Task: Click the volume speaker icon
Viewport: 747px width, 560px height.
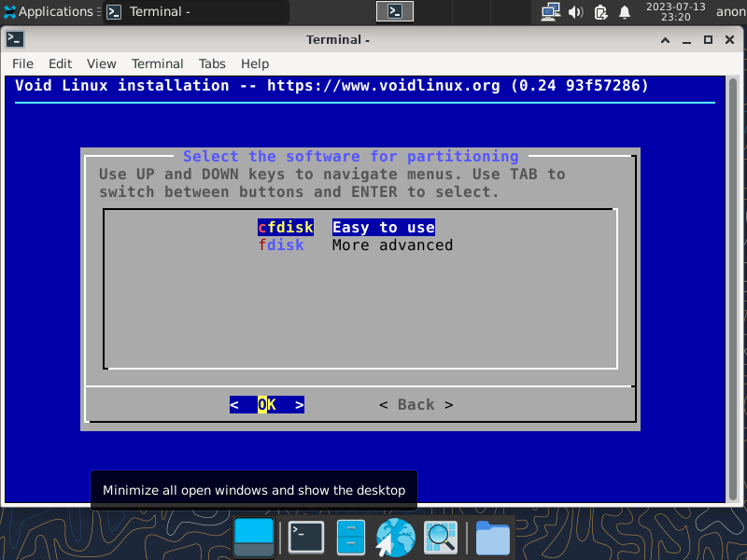Action: pyautogui.click(x=576, y=11)
